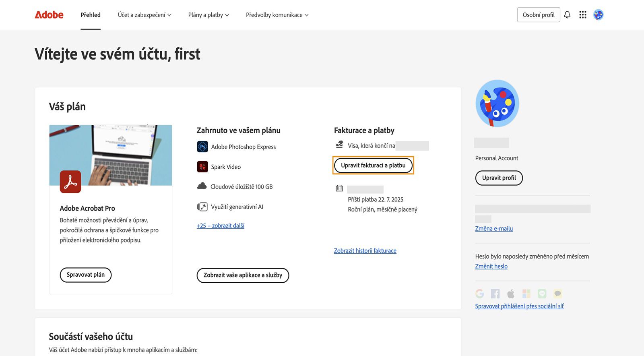Click the cloud storage icon
This screenshot has width=644, height=356.
tap(202, 186)
